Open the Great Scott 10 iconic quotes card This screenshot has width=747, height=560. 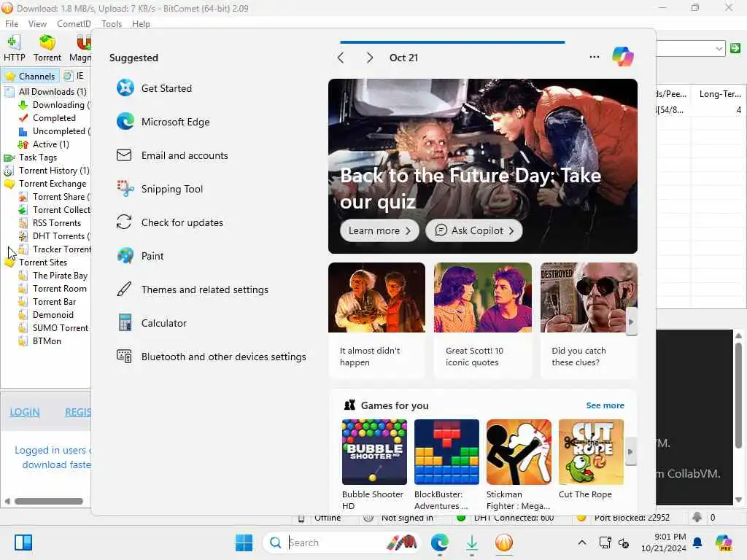[x=483, y=319]
